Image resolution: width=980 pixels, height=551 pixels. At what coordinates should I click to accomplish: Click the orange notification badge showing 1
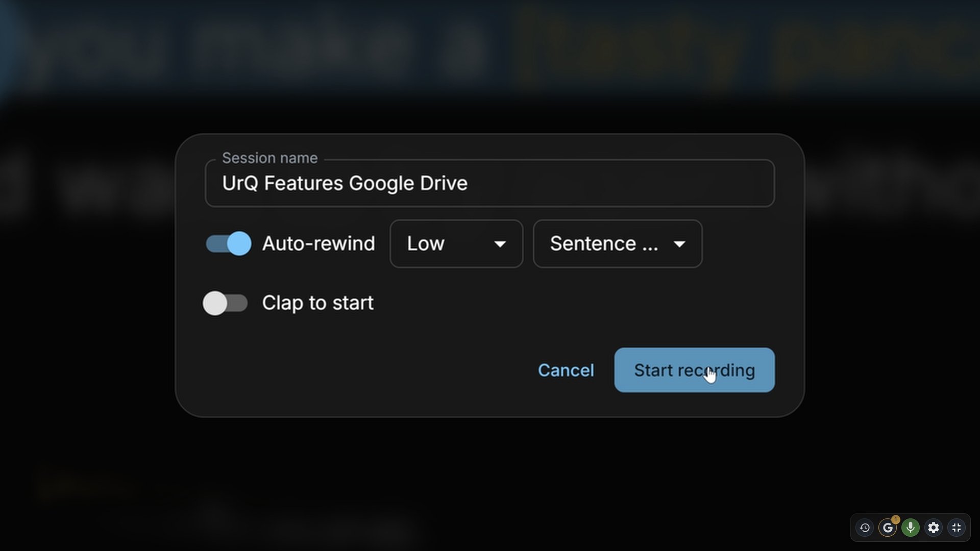(896, 519)
